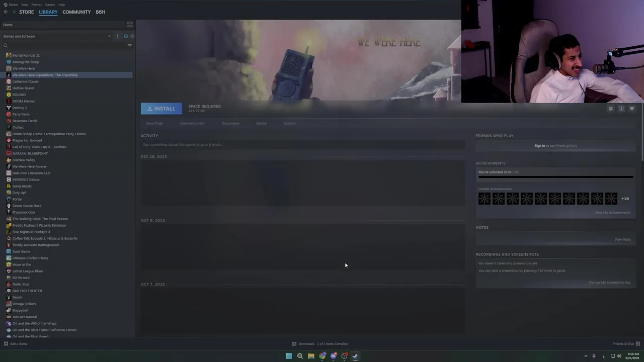Open the Community Hub tab
644x362 pixels.
pyautogui.click(x=192, y=123)
